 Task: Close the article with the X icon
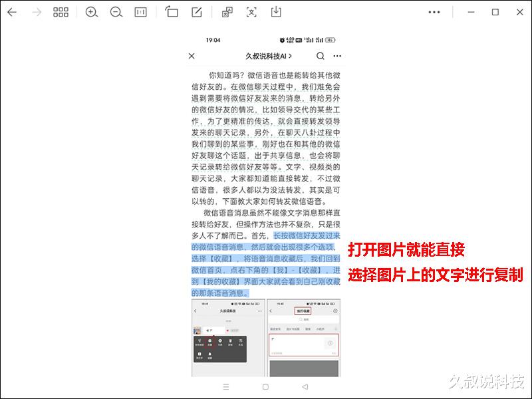(x=192, y=56)
